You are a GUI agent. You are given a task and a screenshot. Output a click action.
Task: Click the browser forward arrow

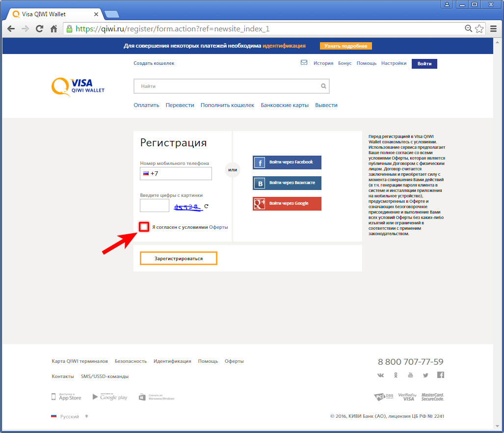(25, 29)
